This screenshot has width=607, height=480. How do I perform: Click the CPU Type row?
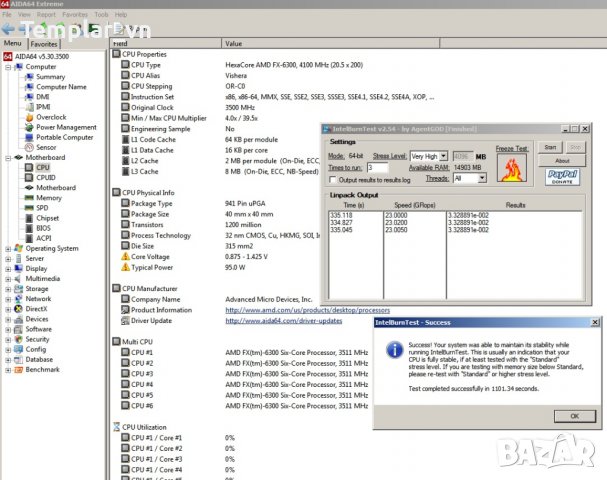tap(242, 65)
